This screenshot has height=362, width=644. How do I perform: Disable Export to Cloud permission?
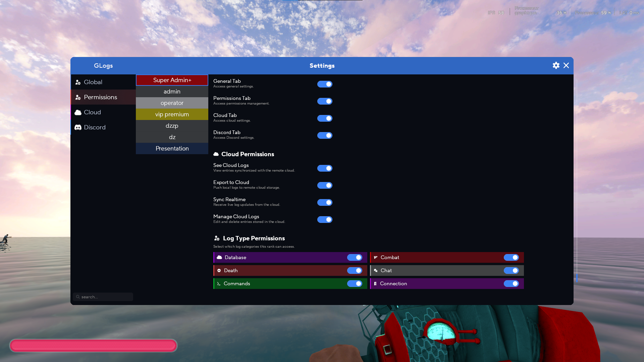(x=325, y=185)
